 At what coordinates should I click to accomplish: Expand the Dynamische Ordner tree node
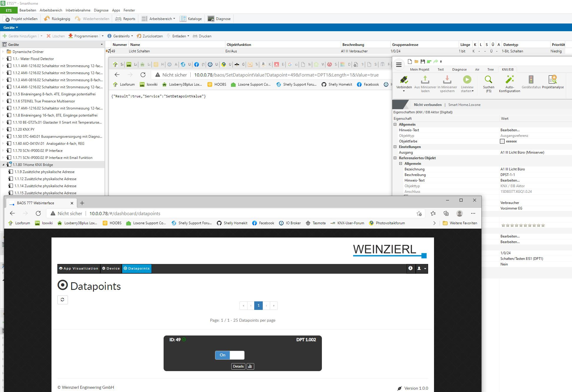pos(4,52)
